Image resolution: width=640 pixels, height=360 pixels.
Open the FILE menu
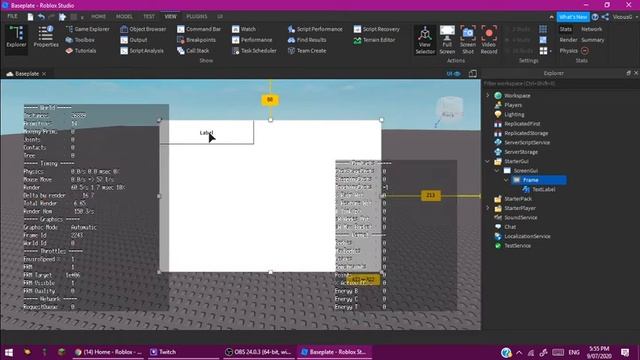click(12, 16)
